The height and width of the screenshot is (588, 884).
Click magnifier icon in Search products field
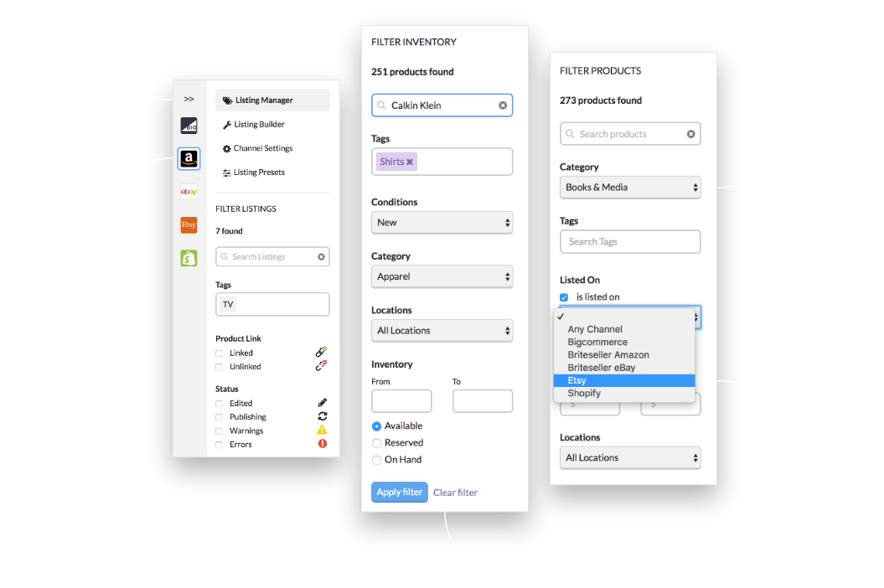point(570,134)
